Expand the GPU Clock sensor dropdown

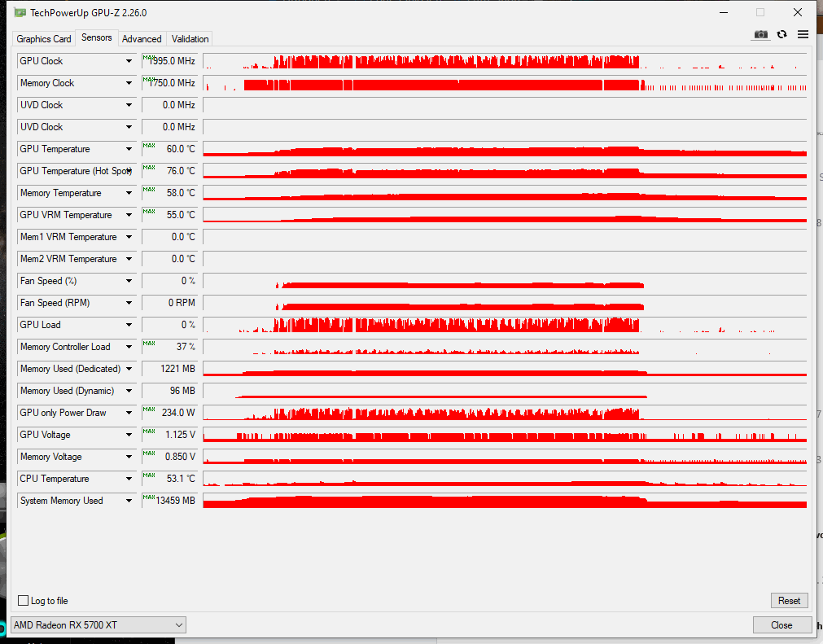click(x=129, y=61)
